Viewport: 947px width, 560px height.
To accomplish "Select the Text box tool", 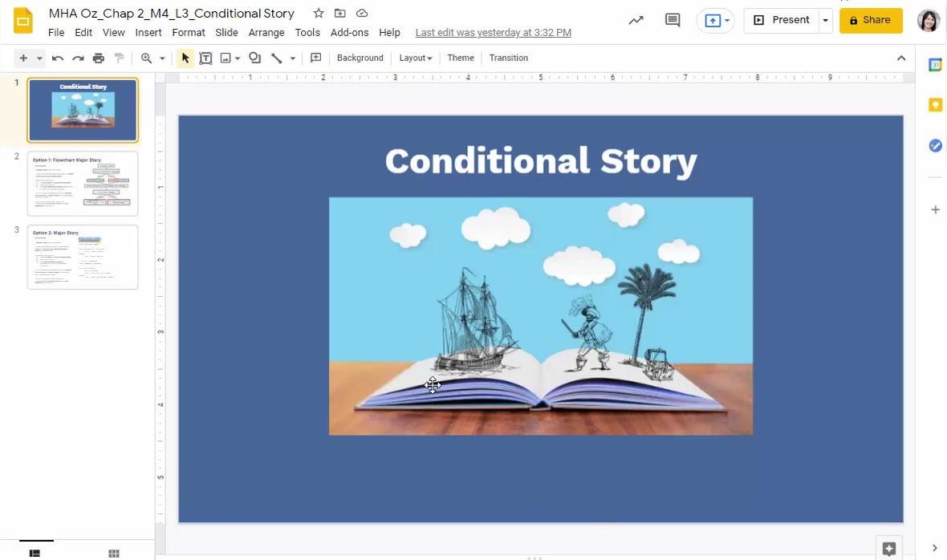I will point(205,58).
